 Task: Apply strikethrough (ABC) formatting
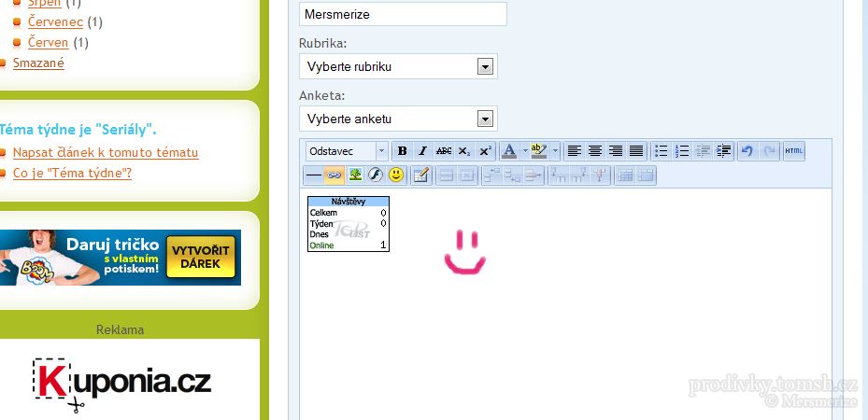click(x=444, y=151)
